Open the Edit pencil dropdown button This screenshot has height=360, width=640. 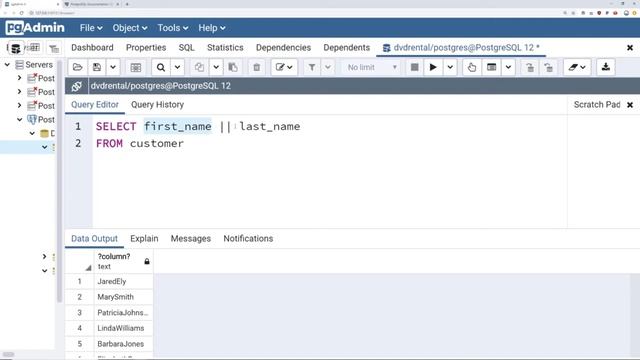pyautogui.click(x=284, y=67)
